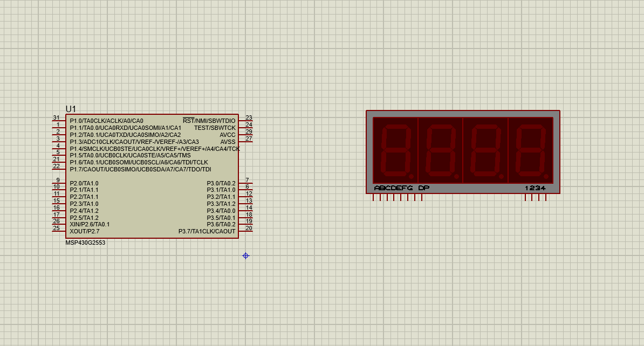
Task: Select pin label P3.6/TA0.2
Action: tap(221, 224)
